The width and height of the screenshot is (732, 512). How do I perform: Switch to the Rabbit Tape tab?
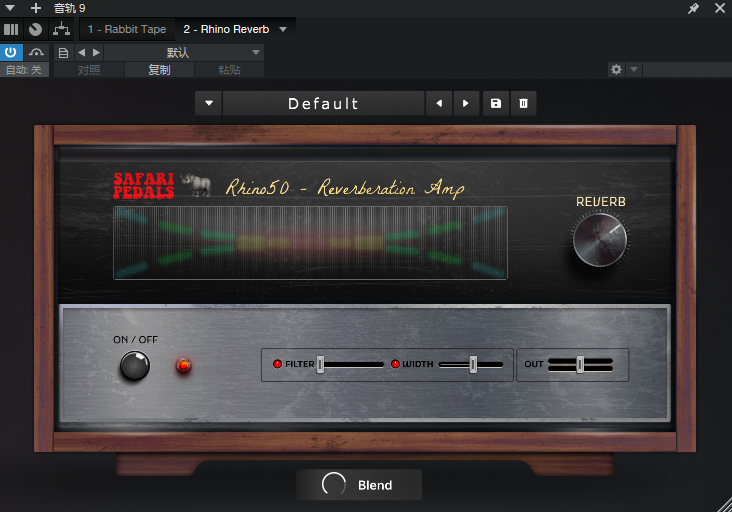(x=127, y=29)
